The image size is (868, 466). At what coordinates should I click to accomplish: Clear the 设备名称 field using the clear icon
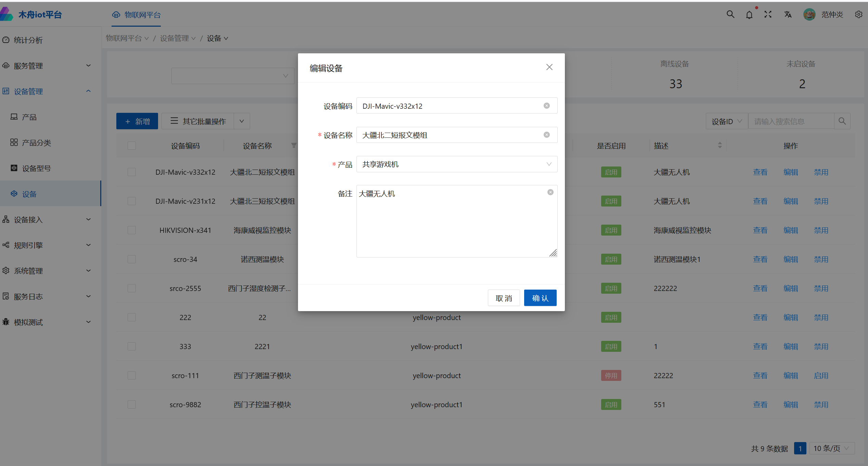pyautogui.click(x=546, y=135)
